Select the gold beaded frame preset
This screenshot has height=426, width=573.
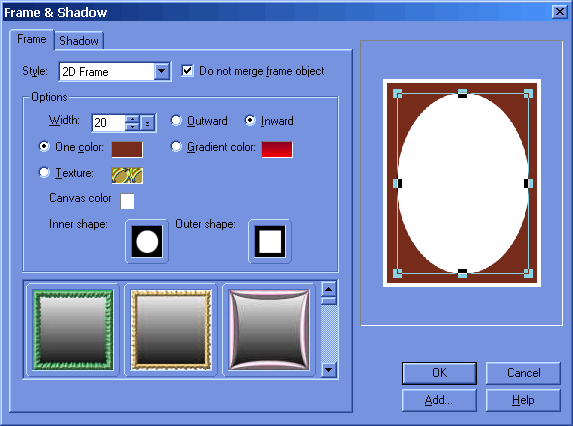coord(171,330)
